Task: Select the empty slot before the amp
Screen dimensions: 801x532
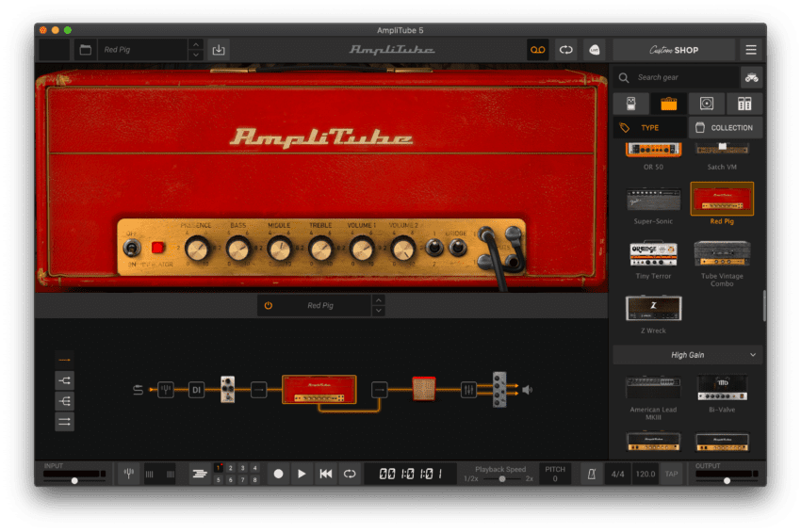Action: (x=259, y=390)
